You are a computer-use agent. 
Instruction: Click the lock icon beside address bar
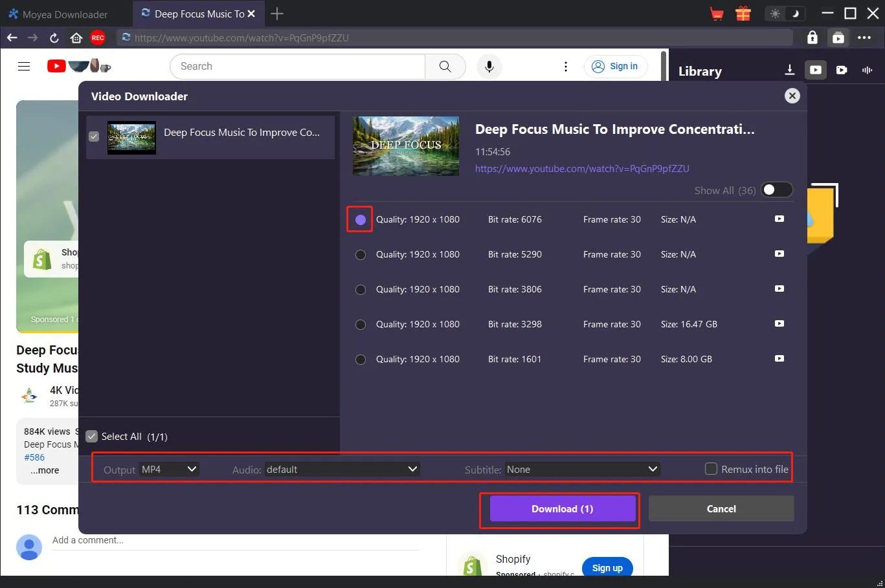[812, 38]
